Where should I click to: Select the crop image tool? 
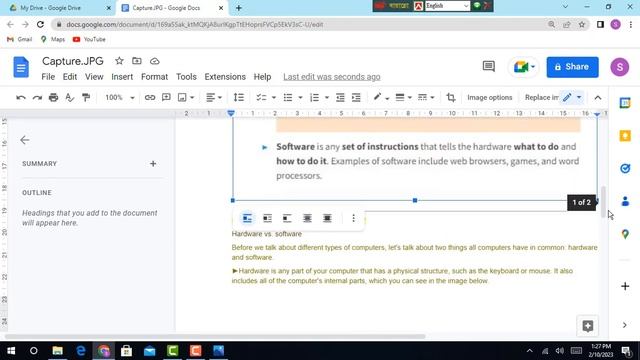451,98
